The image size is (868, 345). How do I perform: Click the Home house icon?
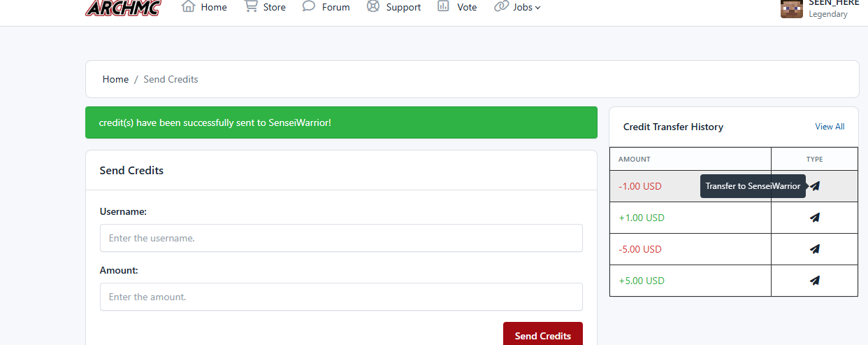[188, 6]
